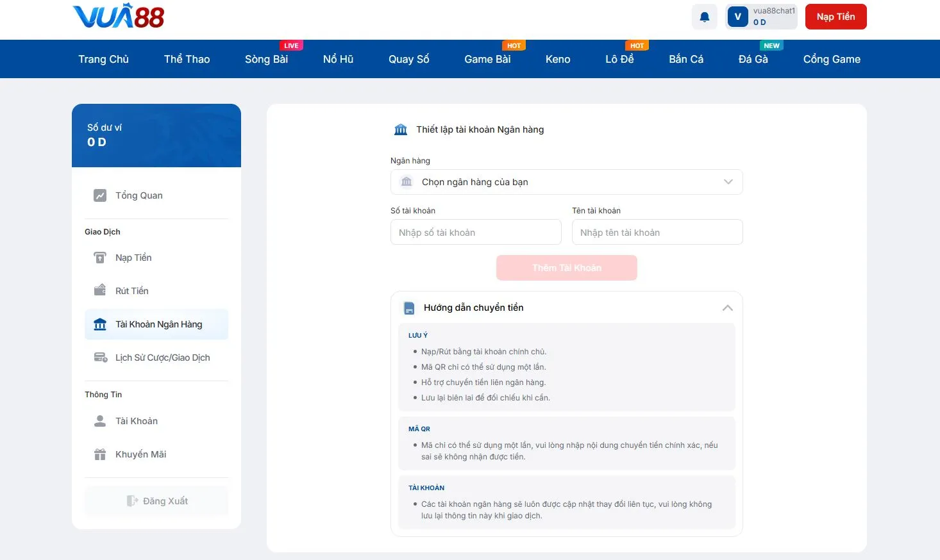Viewport: 940px width, 560px height.
Task: Collapse the Hướng dẫn chuyển tiền section
Action: point(728,308)
